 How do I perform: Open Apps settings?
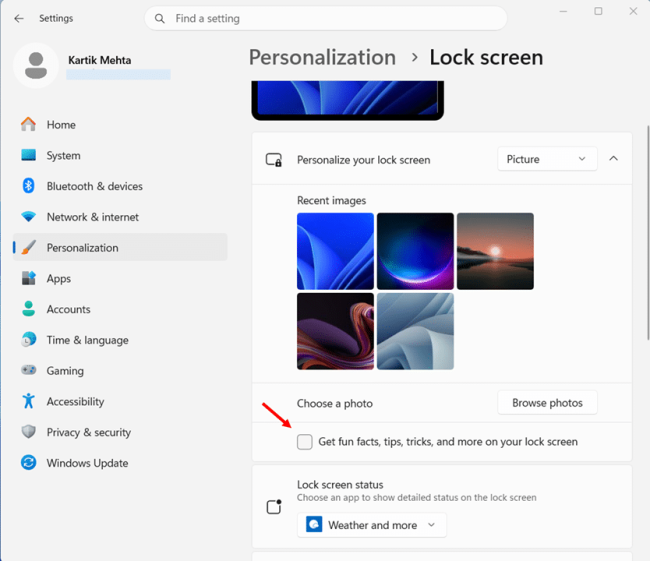(120, 278)
